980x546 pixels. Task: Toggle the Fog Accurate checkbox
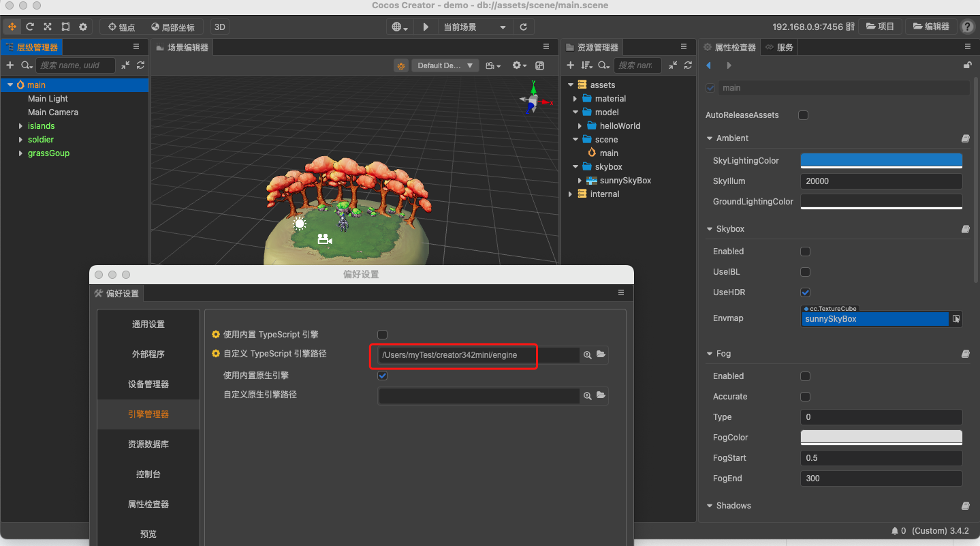805,397
